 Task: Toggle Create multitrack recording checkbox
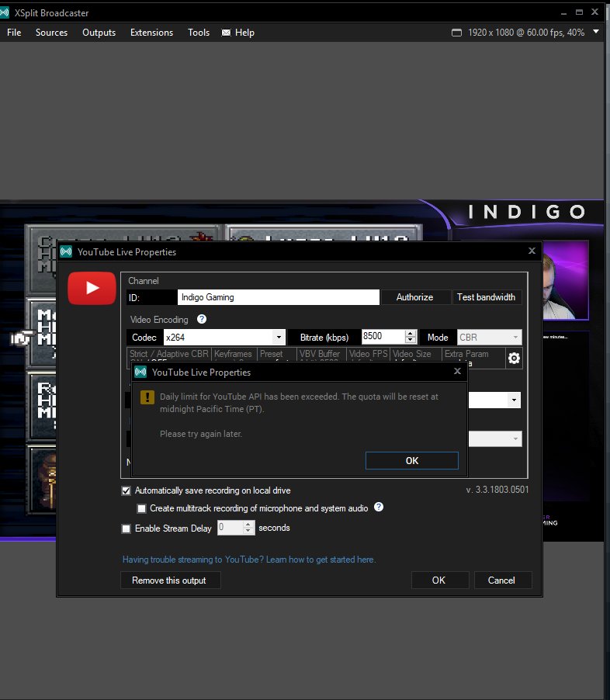click(x=141, y=508)
